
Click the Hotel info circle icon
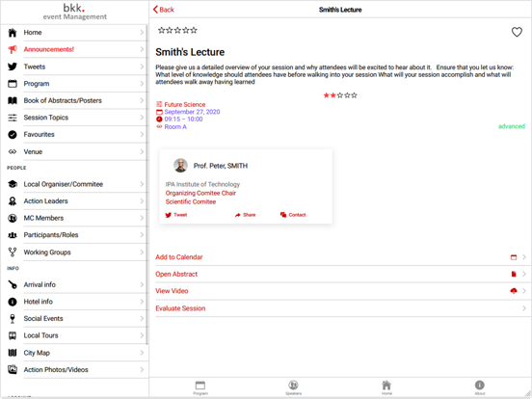[13, 302]
